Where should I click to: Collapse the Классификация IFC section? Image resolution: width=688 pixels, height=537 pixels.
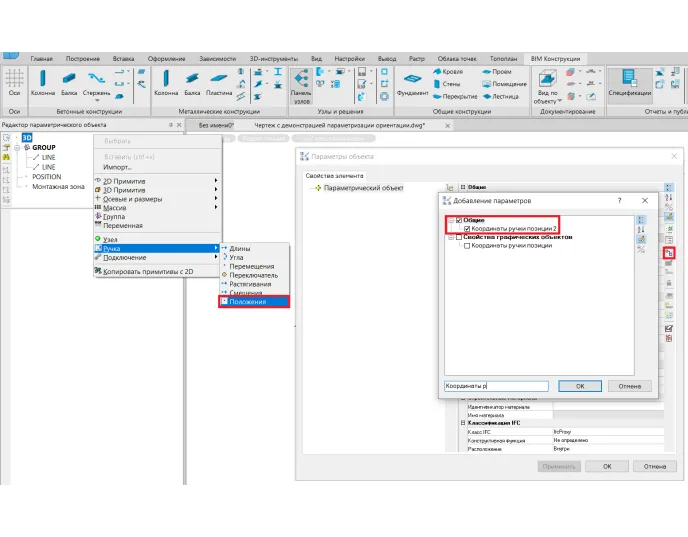(x=462, y=423)
